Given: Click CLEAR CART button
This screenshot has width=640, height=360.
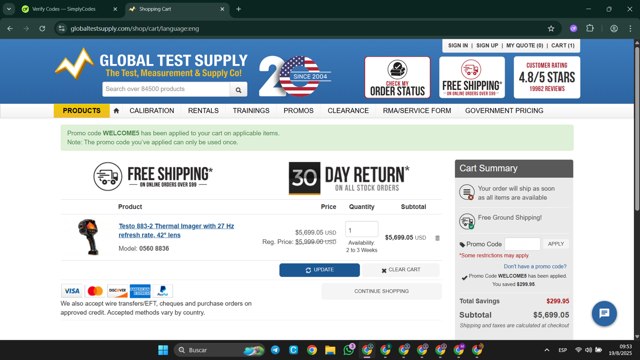Looking at the screenshot, I should point(401,270).
